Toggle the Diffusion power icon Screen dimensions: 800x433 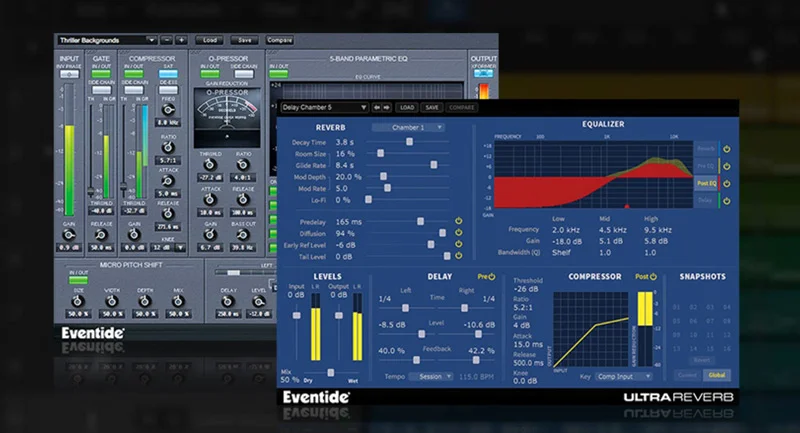[459, 232]
